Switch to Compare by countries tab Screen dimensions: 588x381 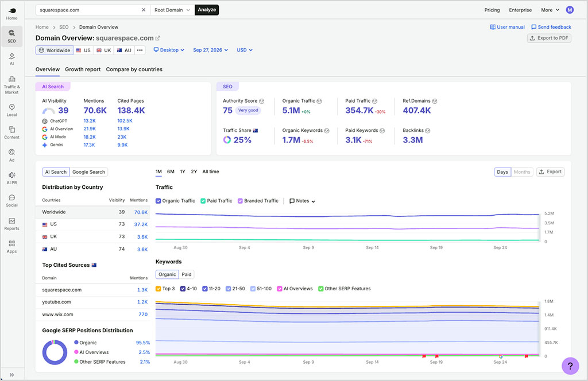[134, 69]
